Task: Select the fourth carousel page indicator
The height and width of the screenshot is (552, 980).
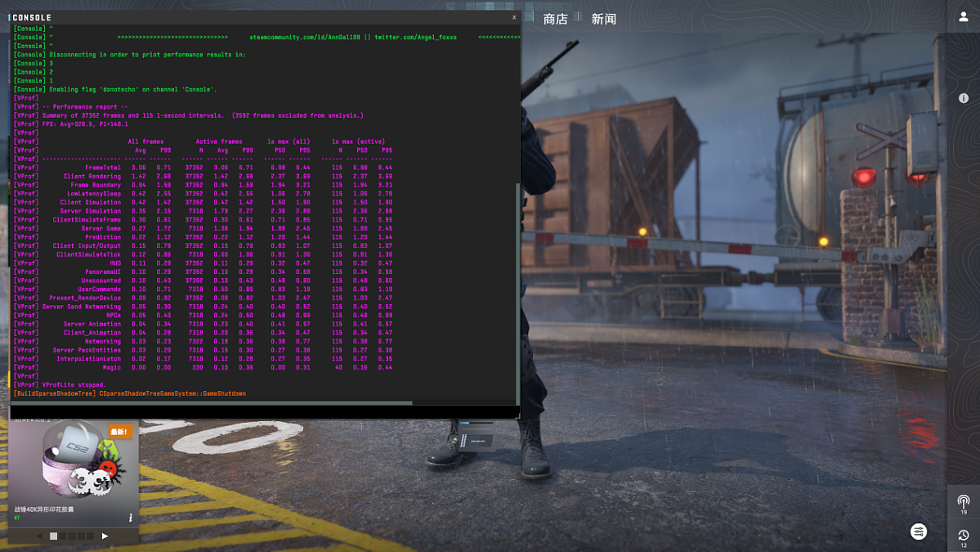Action: coord(81,536)
